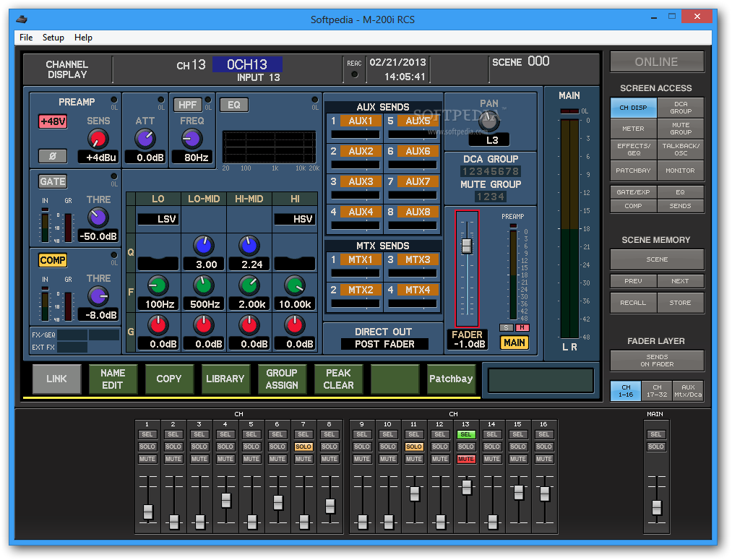Click the HI gain red knob
The width and height of the screenshot is (732, 560).
(x=295, y=325)
